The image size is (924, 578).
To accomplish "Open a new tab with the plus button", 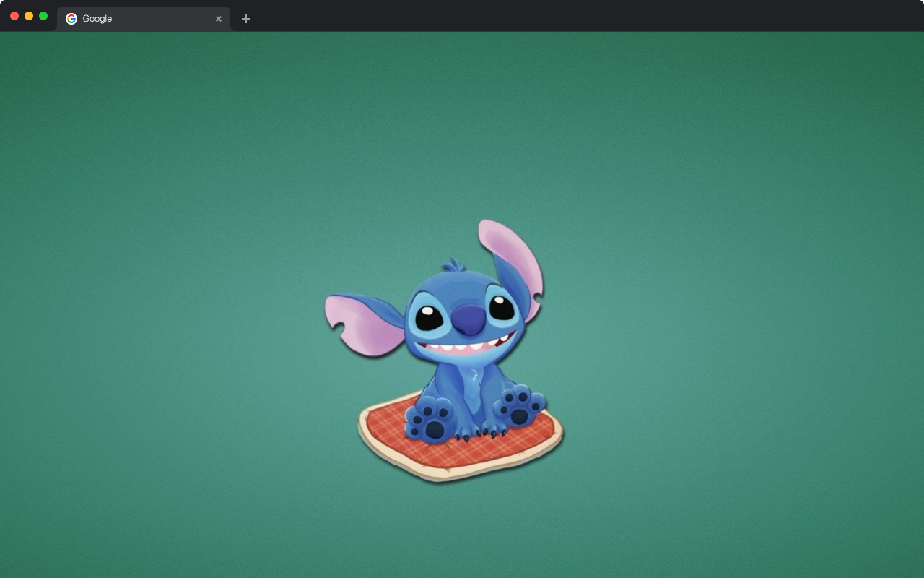I will (x=246, y=19).
